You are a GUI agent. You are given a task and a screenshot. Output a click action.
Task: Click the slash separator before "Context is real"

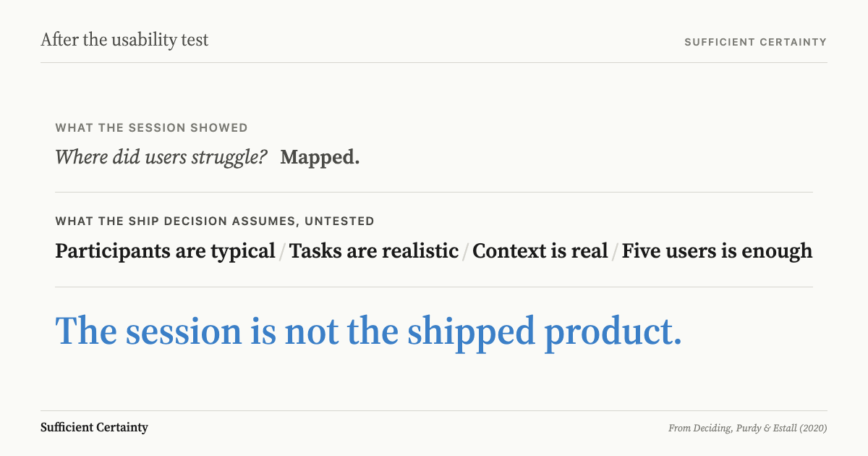coord(466,252)
